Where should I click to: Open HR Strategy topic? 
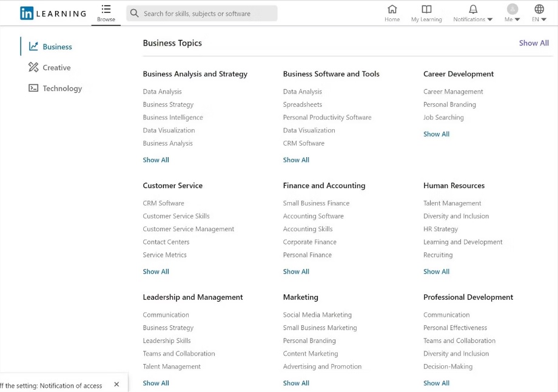440,229
